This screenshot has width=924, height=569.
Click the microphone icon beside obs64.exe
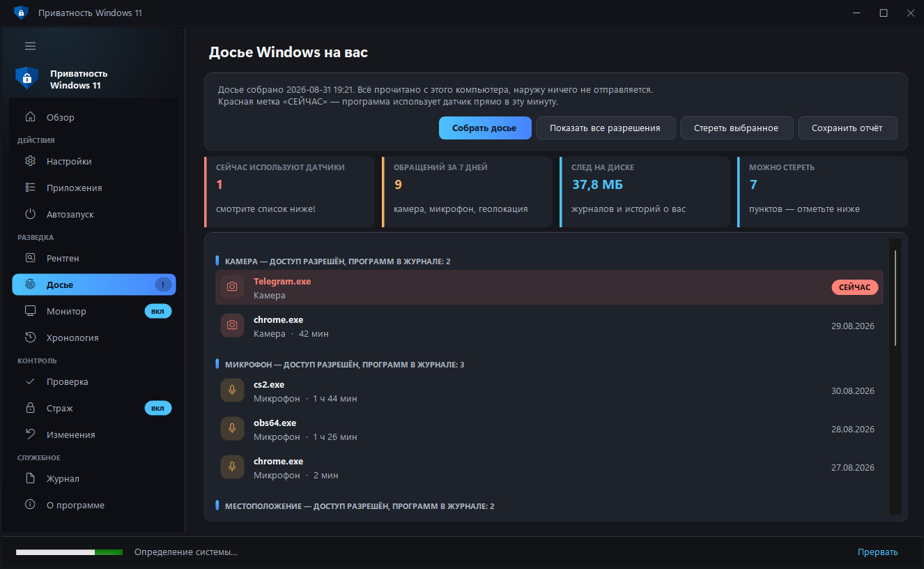point(232,429)
